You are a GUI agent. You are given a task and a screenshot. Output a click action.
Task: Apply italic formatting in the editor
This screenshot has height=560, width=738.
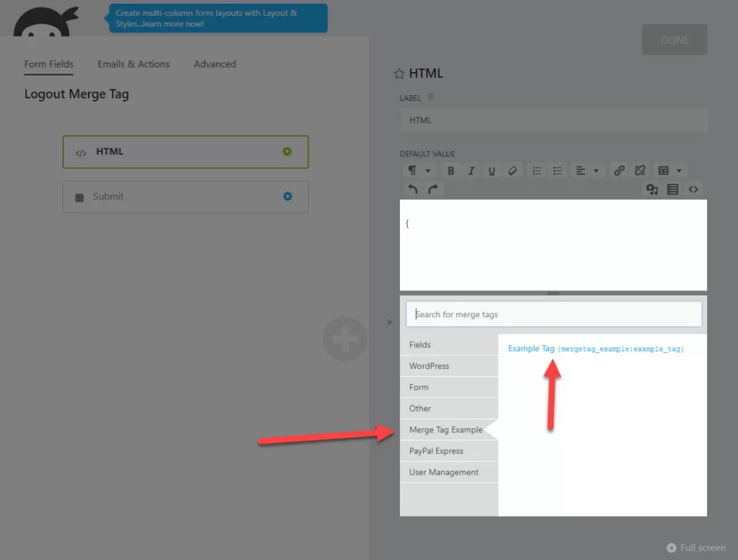471,170
